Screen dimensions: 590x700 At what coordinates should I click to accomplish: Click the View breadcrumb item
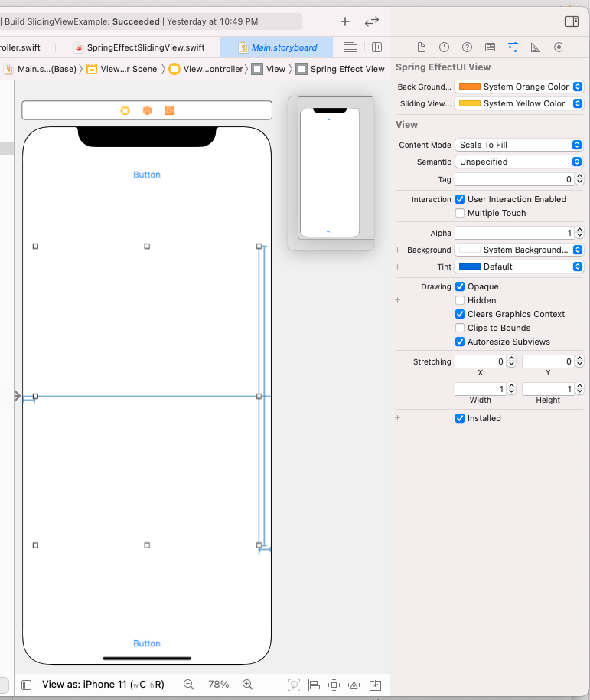point(269,69)
